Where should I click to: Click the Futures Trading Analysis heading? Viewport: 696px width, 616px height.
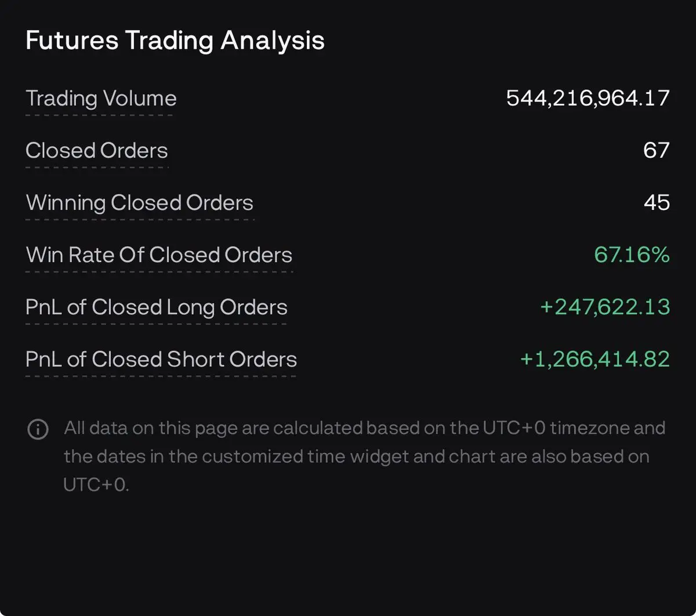[x=175, y=41]
